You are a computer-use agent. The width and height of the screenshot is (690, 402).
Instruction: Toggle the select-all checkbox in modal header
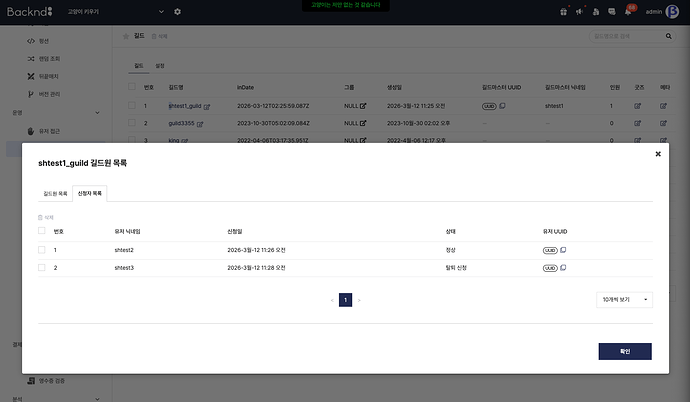41,231
